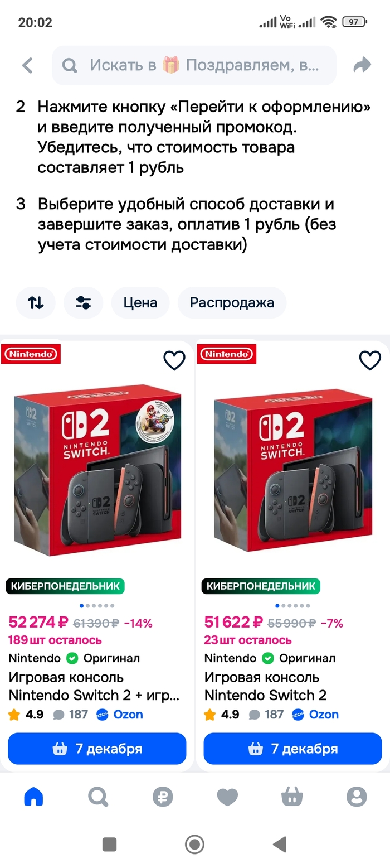Open the filter sliders chip
This screenshot has height=868, width=390.
[84, 303]
